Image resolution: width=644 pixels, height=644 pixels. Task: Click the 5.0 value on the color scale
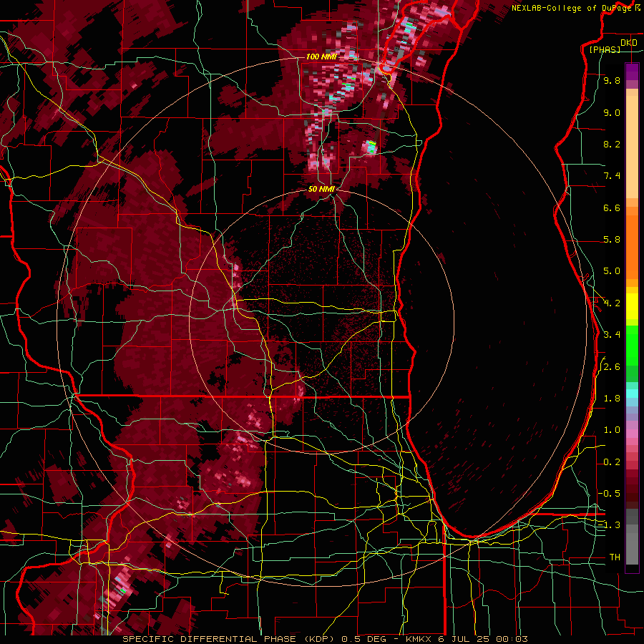(x=612, y=271)
